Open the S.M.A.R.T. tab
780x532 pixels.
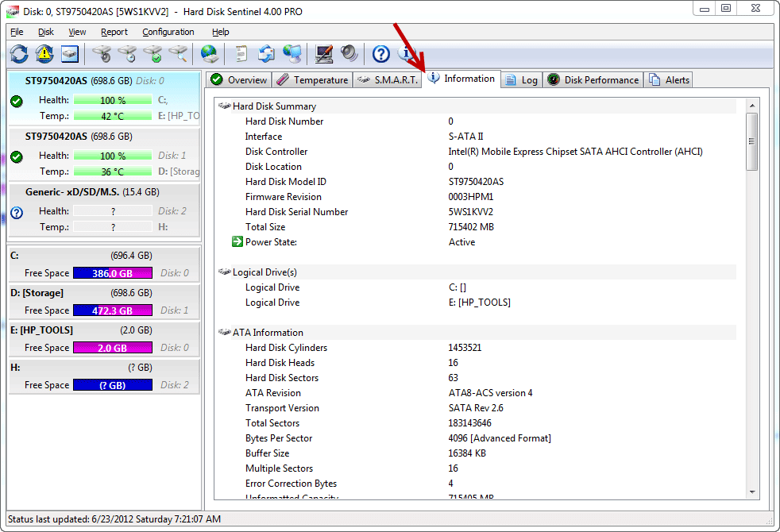point(388,80)
